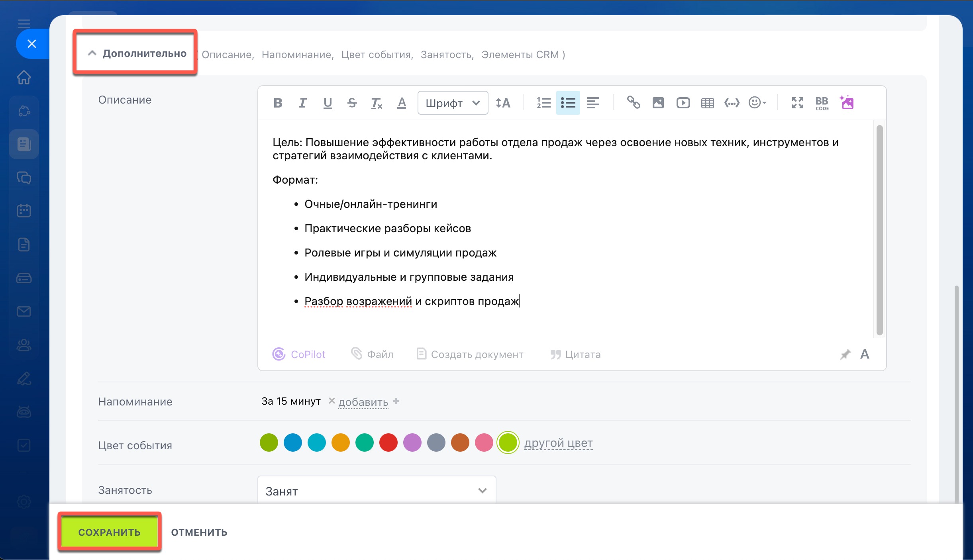Select the olive green event color
The height and width of the screenshot is (560, 973).
269,443
